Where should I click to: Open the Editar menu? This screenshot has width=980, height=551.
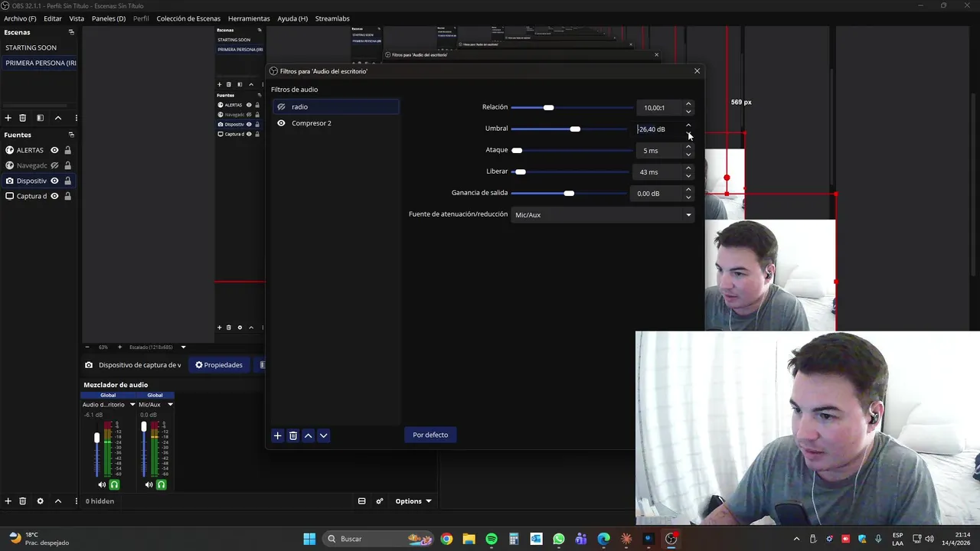(x=53, y=18)
